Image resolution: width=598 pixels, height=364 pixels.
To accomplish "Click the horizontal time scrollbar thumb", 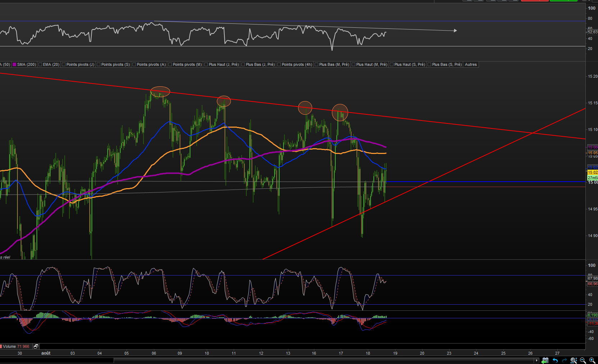I will tap(324, 360).
